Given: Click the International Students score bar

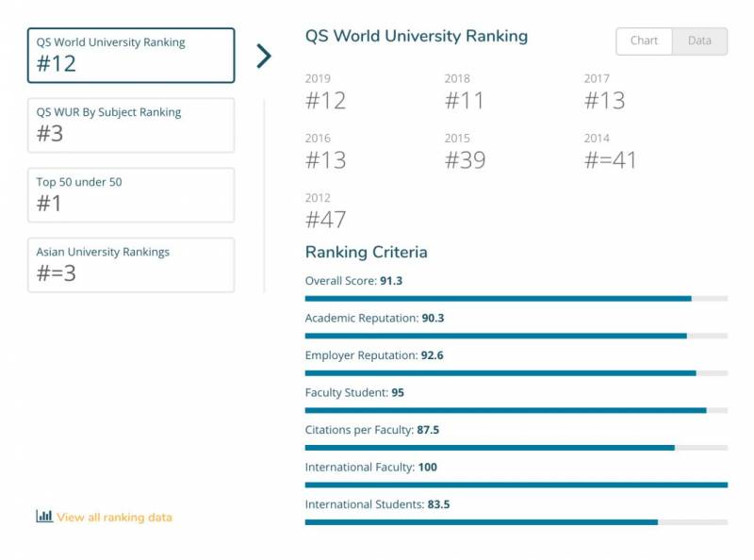Looking at the screenshot, I should pyautogui.click(x=516, y=521).
